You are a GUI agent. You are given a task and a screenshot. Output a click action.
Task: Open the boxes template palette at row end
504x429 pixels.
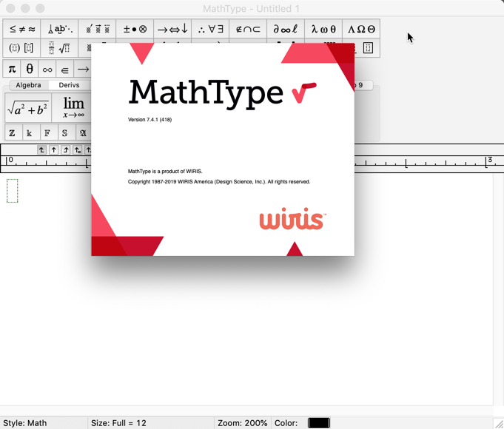[368, 48]
